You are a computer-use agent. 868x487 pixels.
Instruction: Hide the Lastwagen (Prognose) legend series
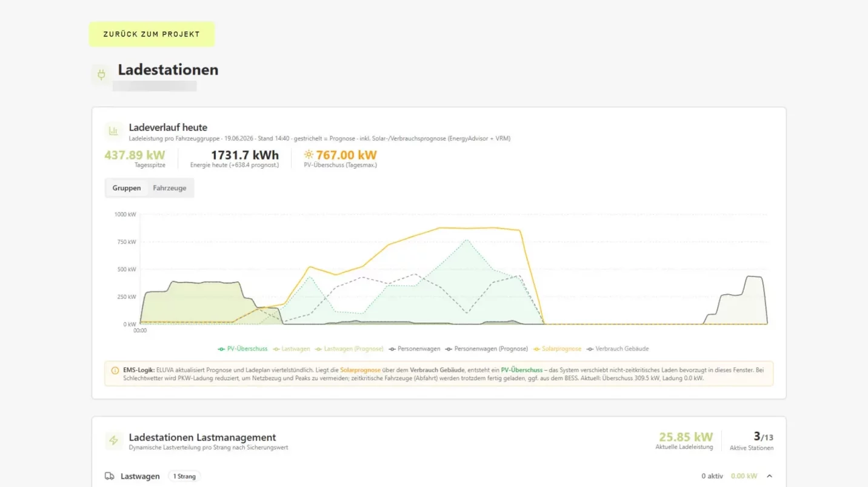click(x=349, y=349)
